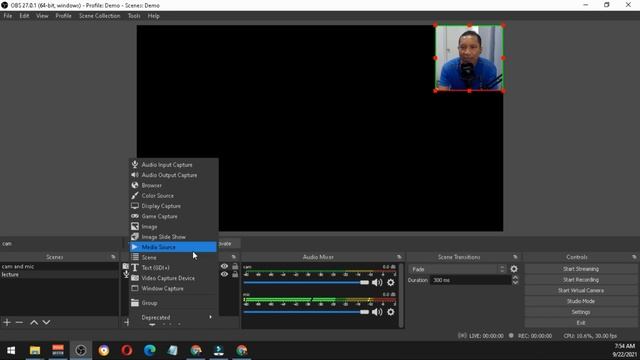
Task: Open the Scene Collection menu
Action: pyautogui.click(x=100, y=16)
